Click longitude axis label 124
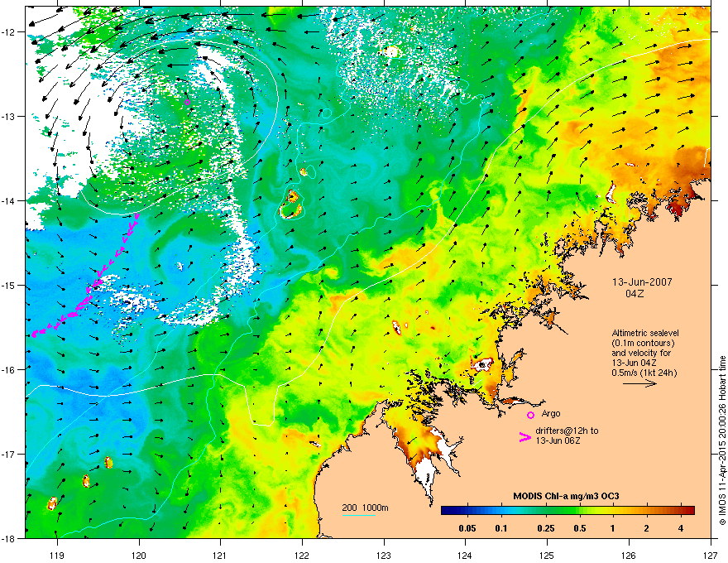Viewport: 728px width, 563px height. pos(465,555)
